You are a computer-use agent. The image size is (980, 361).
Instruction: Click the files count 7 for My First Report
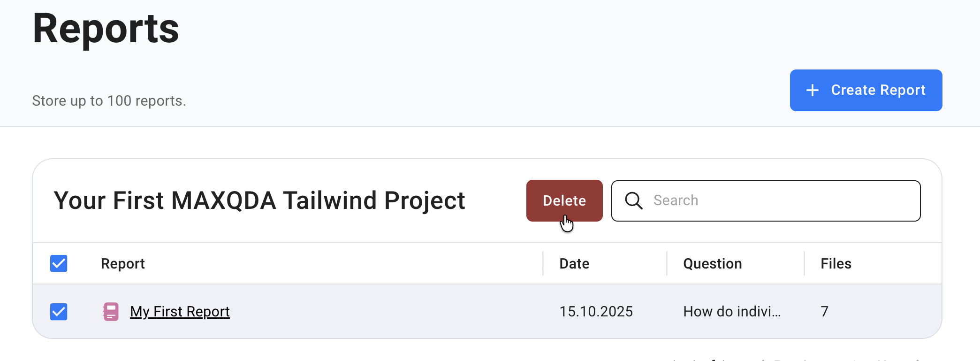[x=824, y=311]
